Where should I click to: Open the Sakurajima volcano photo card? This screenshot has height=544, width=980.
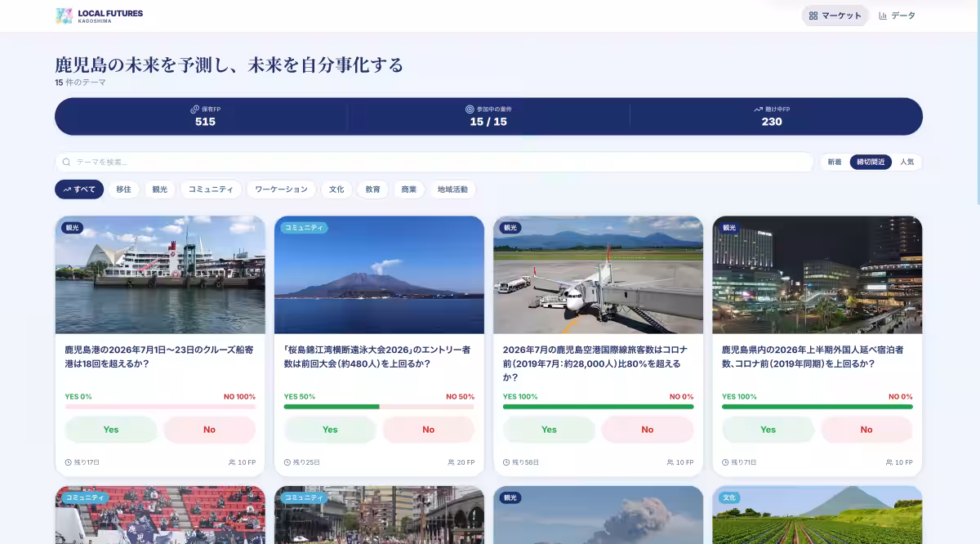[379, 274]
